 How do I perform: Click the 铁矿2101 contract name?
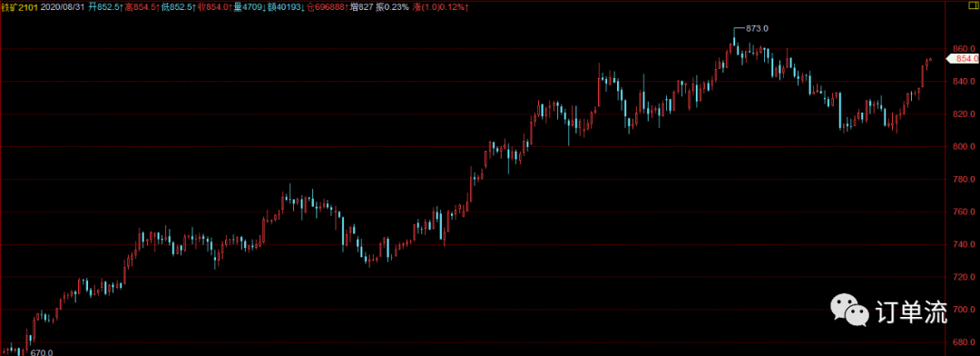click(x=19, y=7)
